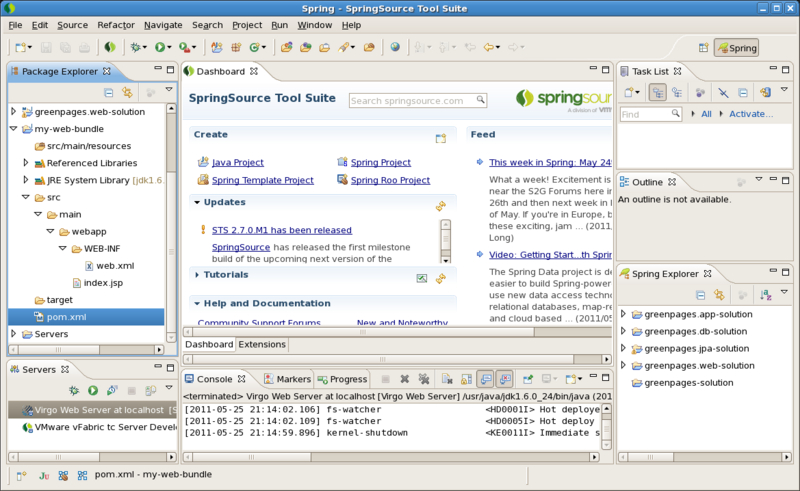Image resolution: width=800 pixels, height=491 pixels.
Task: Switch to the Progress tab
Action: tap(342, 379)
